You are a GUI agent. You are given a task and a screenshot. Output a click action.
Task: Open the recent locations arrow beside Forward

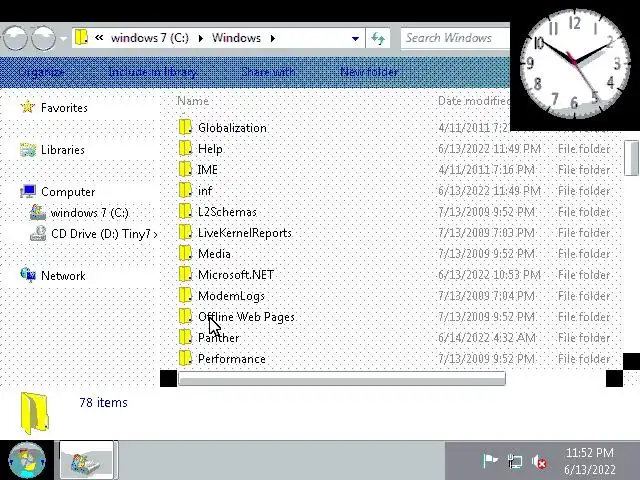pyautogui.click(x=63, y=39)
